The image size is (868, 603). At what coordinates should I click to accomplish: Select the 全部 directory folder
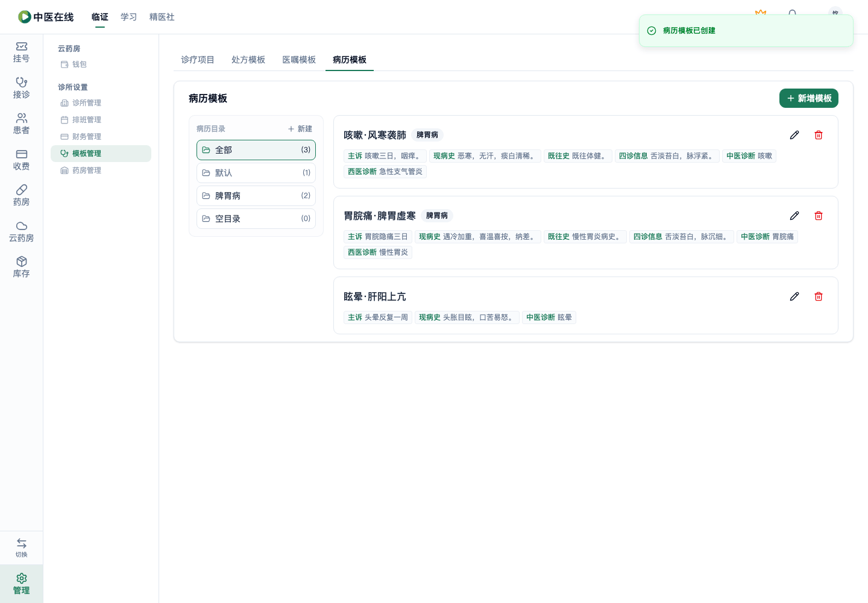(256, 150)
